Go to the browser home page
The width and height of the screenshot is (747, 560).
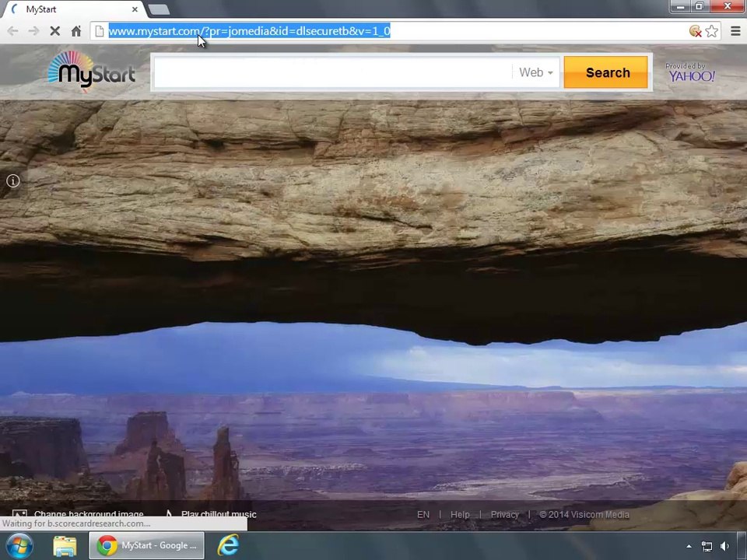point(76,31)
